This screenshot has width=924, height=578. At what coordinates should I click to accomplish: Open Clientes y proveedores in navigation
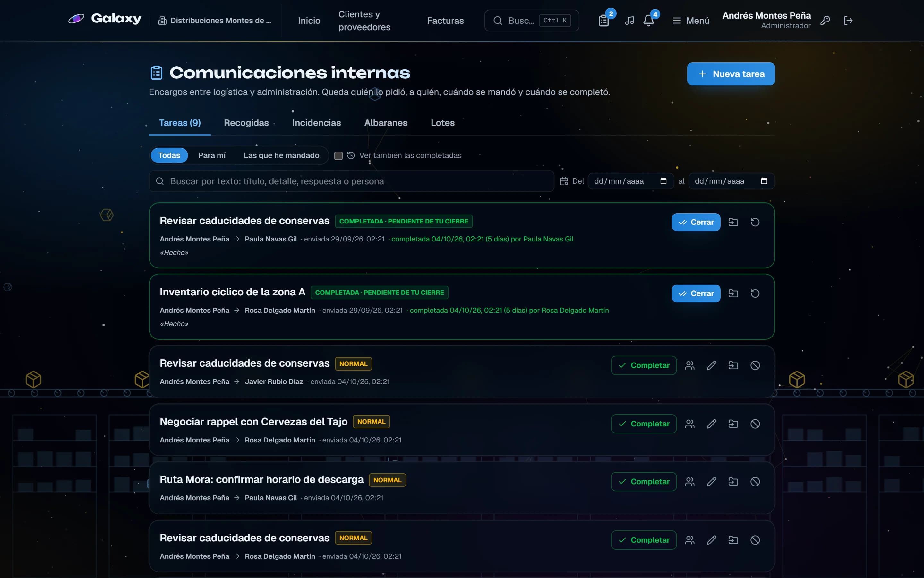coord(364,21)
